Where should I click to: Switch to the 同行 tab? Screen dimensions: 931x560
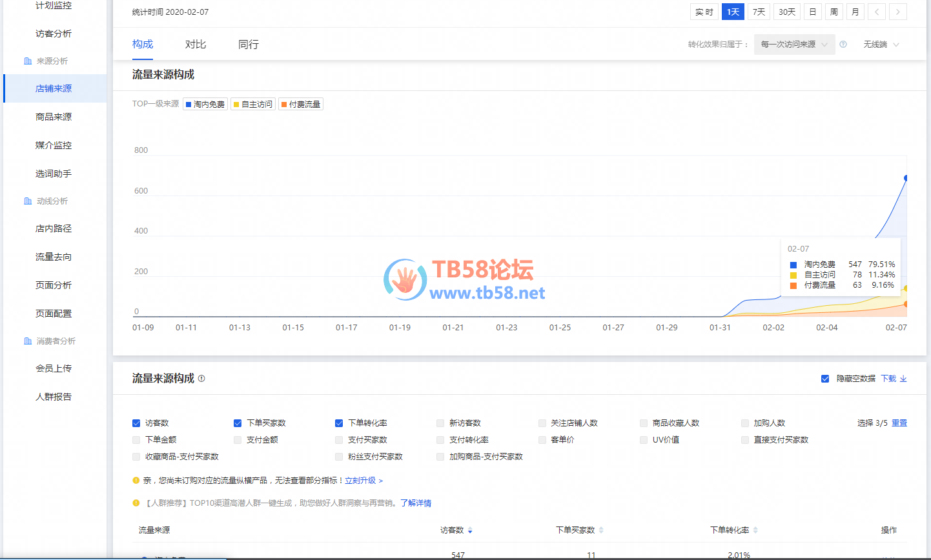tap(249, 45)
